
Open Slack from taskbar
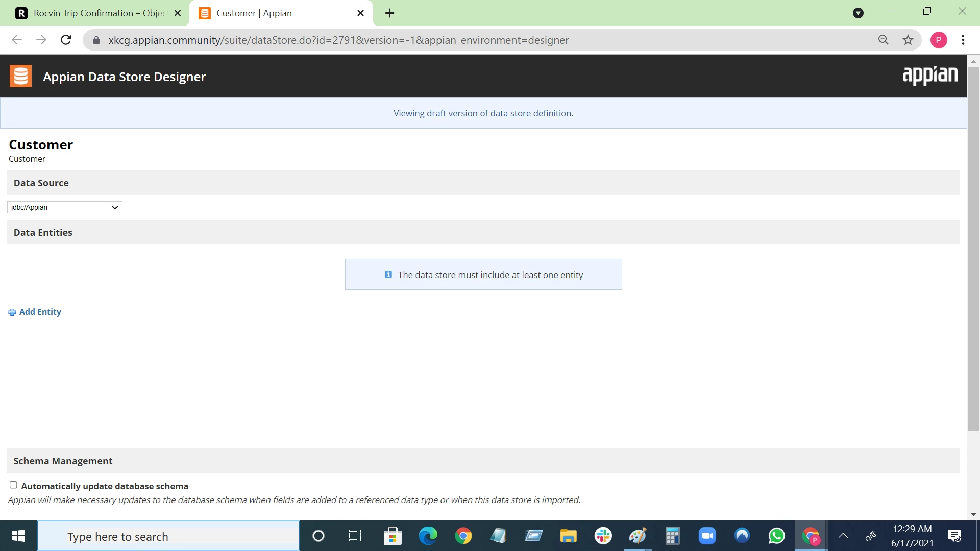[603, 536]
